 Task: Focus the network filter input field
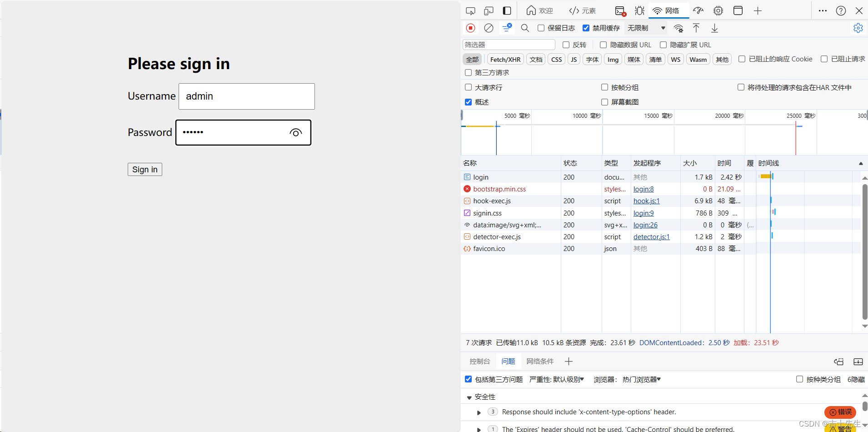pyautogui.click(x=509, y=45)
